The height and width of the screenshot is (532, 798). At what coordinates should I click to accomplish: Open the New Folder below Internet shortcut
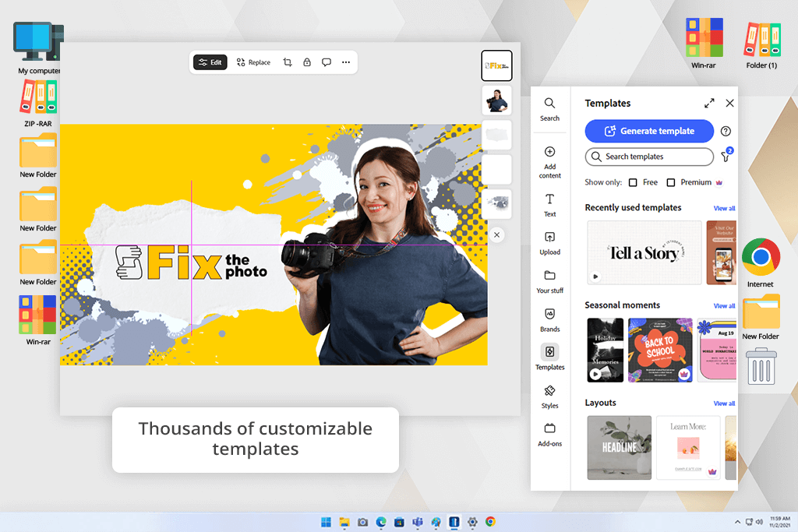761,318
